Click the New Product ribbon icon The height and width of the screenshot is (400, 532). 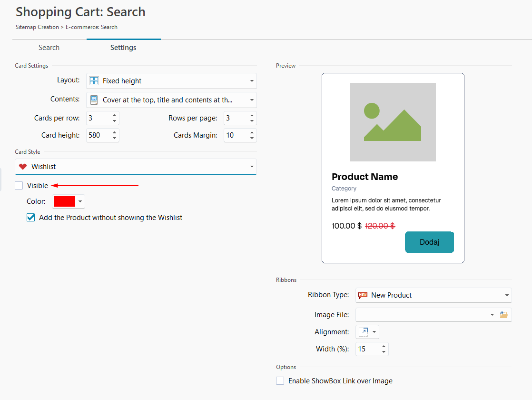pos(363,295)
